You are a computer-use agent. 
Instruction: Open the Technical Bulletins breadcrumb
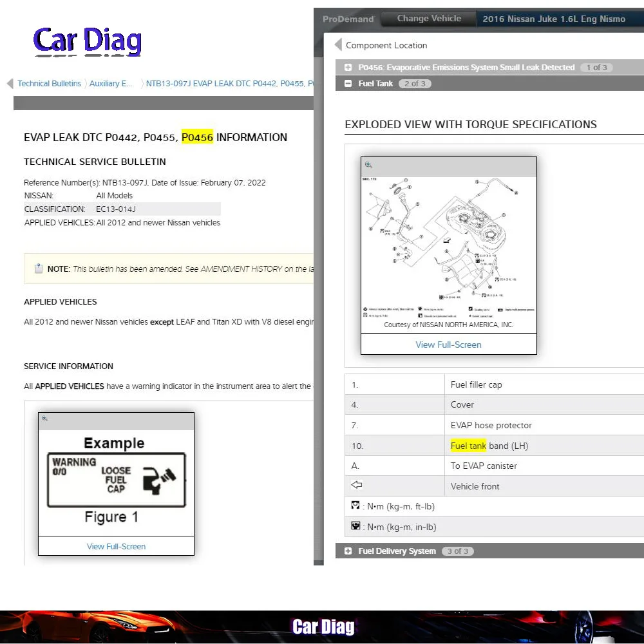(50, 83)
